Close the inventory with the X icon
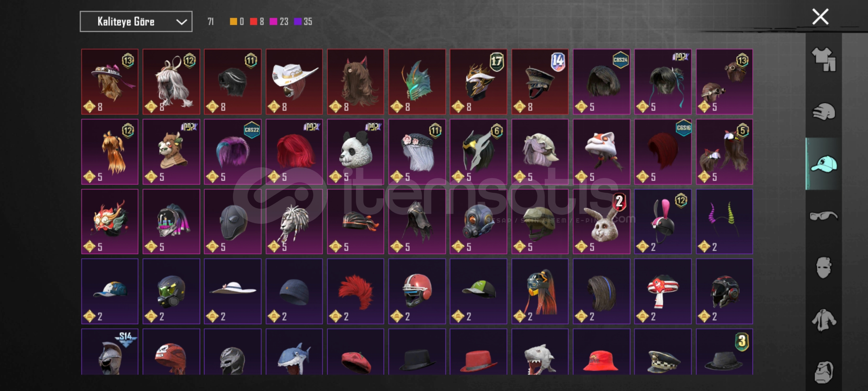This screenshot has width=868, height=391. (820, 17)
